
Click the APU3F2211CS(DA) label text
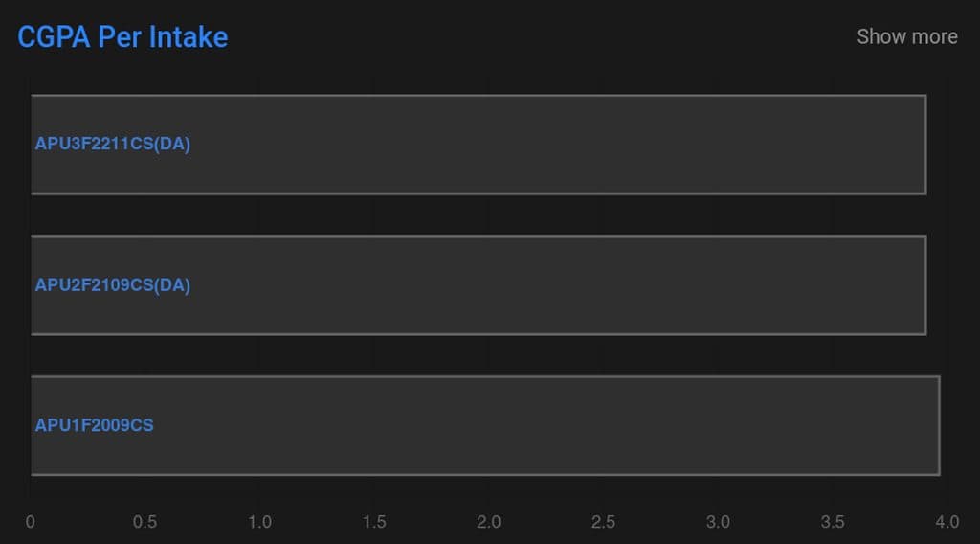tap(113, 145)
